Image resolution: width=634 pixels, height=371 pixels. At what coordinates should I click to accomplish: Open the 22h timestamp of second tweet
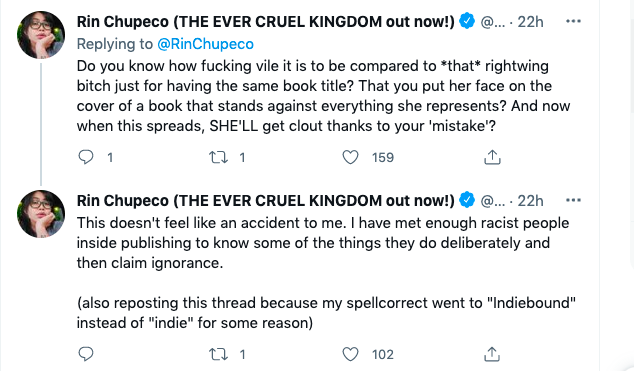tap(530, 201)
